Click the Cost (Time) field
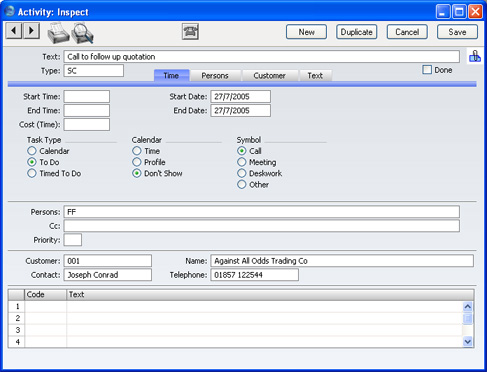This screenshot has height=372, width=487. tap(87, 125)
